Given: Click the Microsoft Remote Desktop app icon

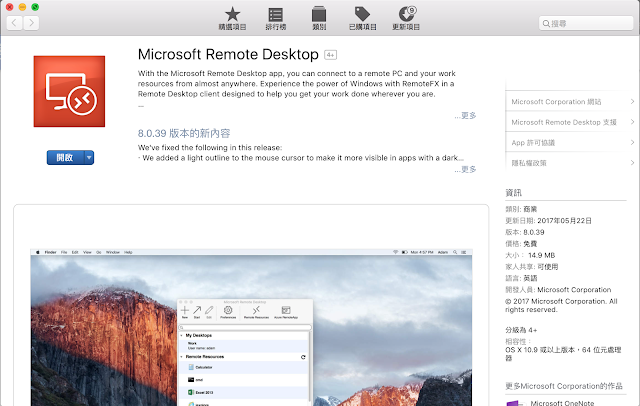Looking at the screenshot, I should [x=69, y=91].
